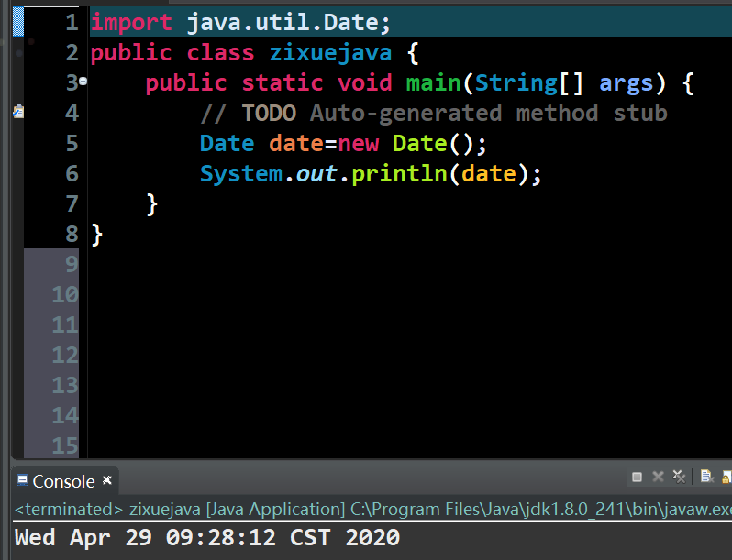Click the annotation marker beside line 1
This screenshot has height=560, width=732.
tap(18, 22)
